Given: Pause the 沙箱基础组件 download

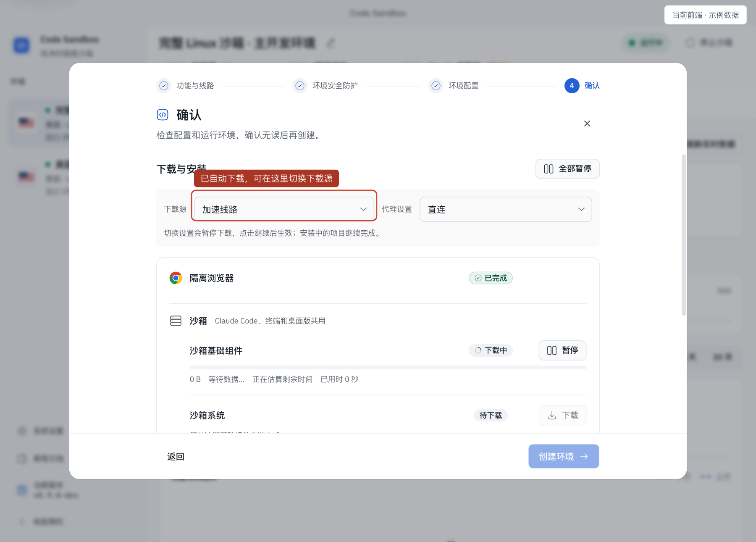Looking at the screenshot, I should tap(562, 350).
